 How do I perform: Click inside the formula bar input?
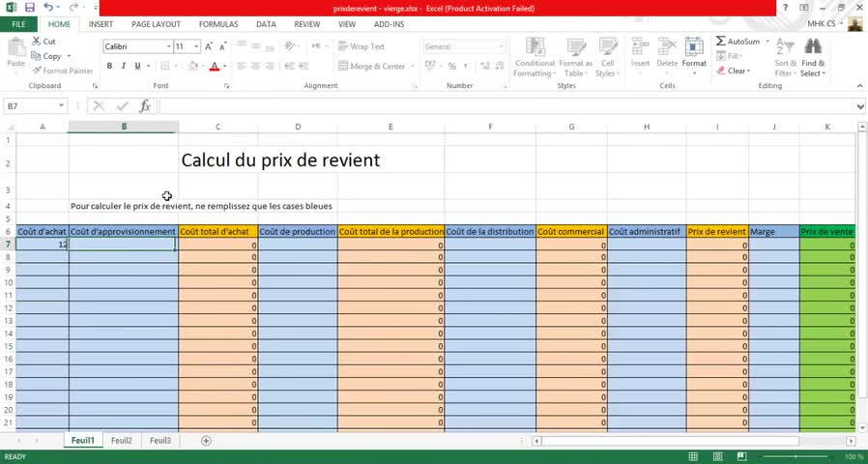[x=507, y=105]
